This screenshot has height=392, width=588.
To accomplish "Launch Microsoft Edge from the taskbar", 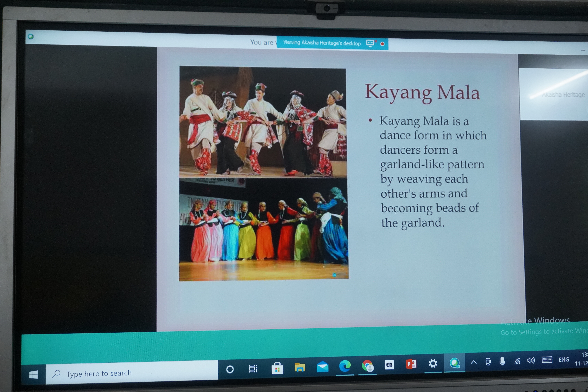I will [x=345, y=366].
